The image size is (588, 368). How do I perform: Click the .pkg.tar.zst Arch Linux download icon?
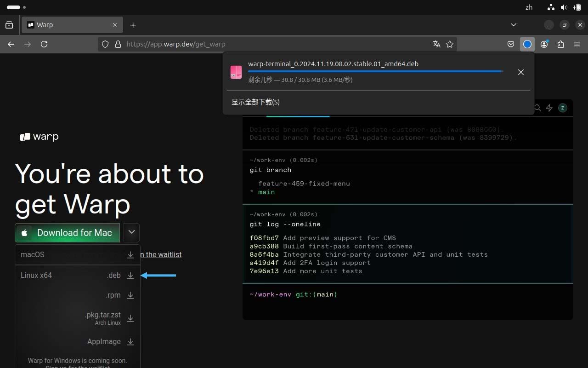(x=130, y=318)
